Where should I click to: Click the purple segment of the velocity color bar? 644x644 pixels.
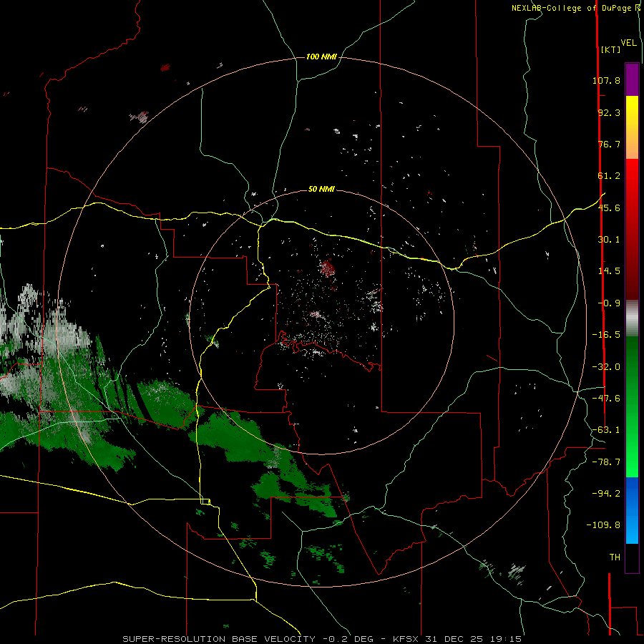[x=632, y=79]
